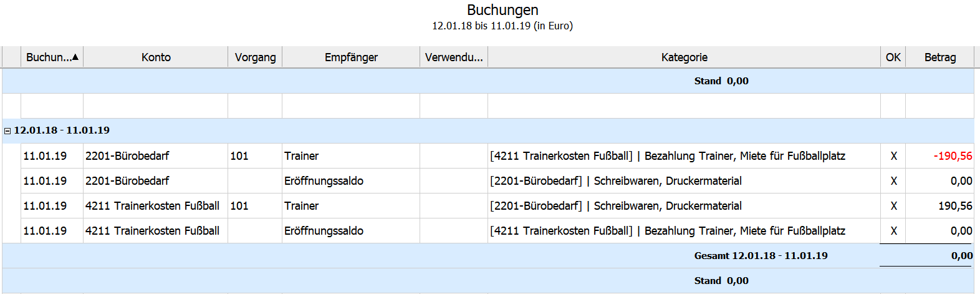The width and height of the screenshot is (980, 294).
Task: Click the sort arrow in Buchun... header
Action: (75, 57)
